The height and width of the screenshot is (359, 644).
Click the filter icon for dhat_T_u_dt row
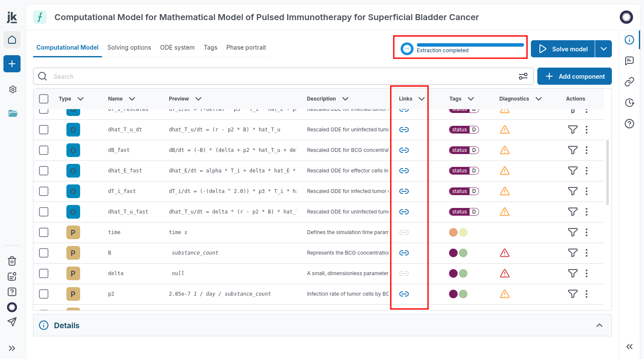(x=572, y=130)
